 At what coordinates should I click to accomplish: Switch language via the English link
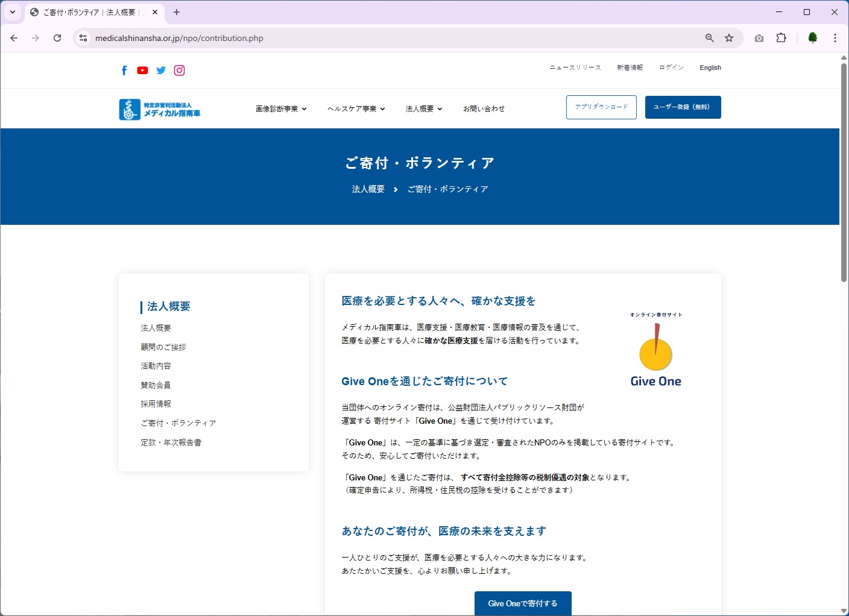click(710, 68)
